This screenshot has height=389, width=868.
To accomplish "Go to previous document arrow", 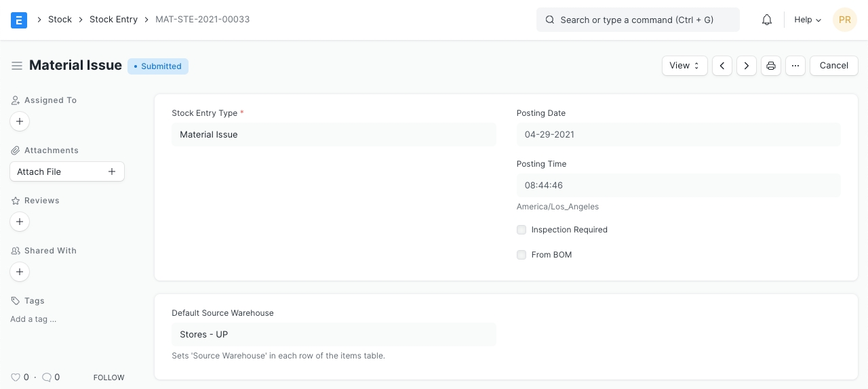I will [722, 66].
